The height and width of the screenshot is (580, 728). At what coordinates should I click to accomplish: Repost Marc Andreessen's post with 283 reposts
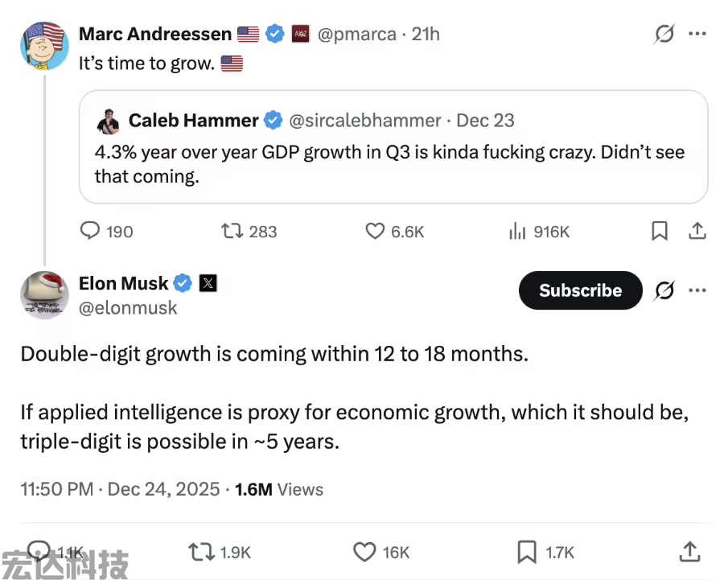click(x=232, y=232)
